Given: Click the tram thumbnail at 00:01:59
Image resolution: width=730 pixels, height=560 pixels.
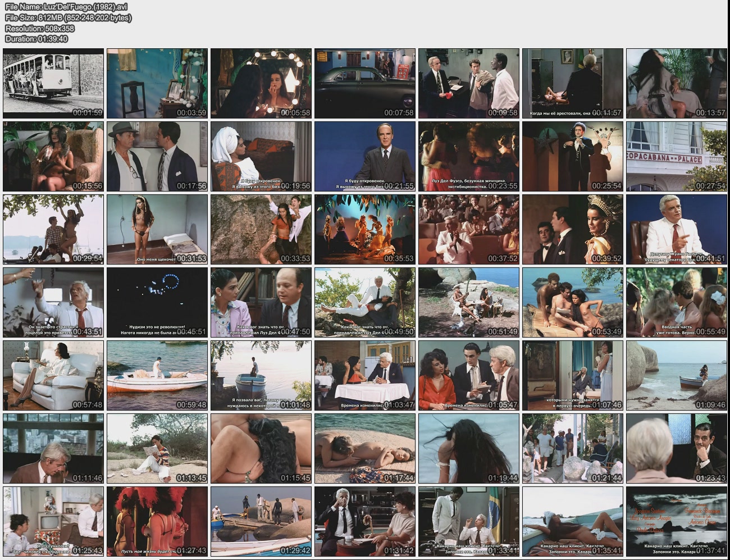Looking at the screenshot, I should click(x=53, y=83).
